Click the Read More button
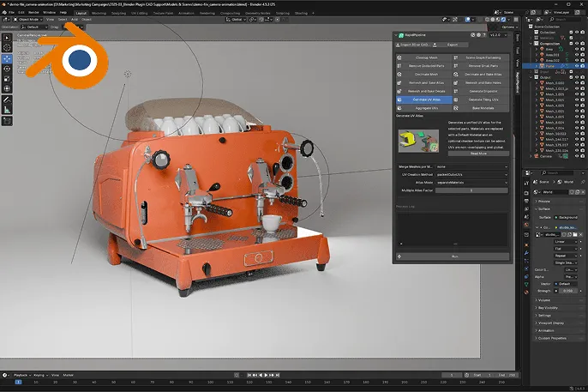588x392 pixels. pyautogui.click(x=478, y=154)
